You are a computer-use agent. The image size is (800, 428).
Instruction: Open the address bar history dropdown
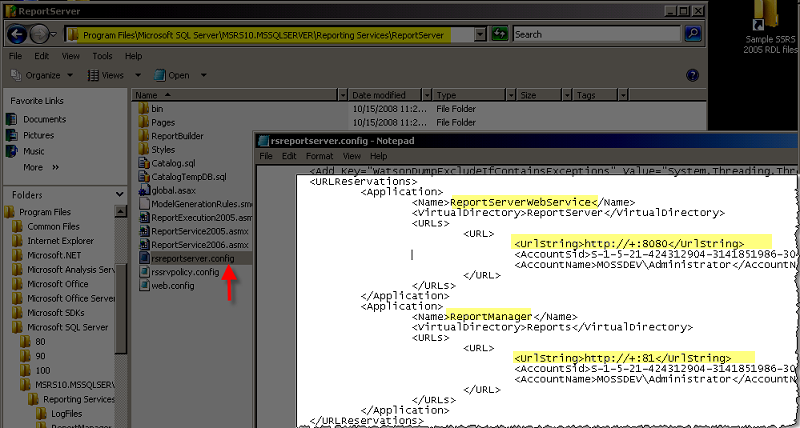point(480,35)
